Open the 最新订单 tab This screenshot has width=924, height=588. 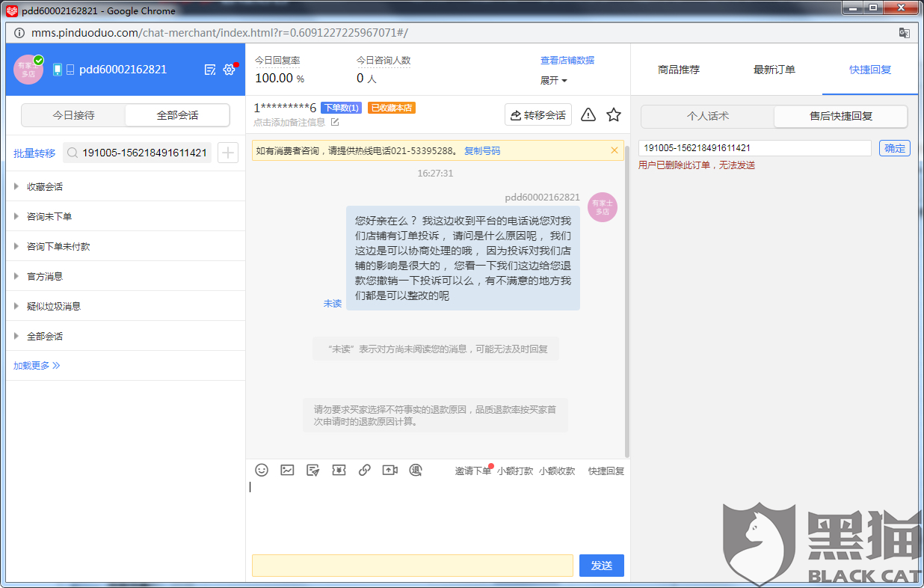[774, 70]
